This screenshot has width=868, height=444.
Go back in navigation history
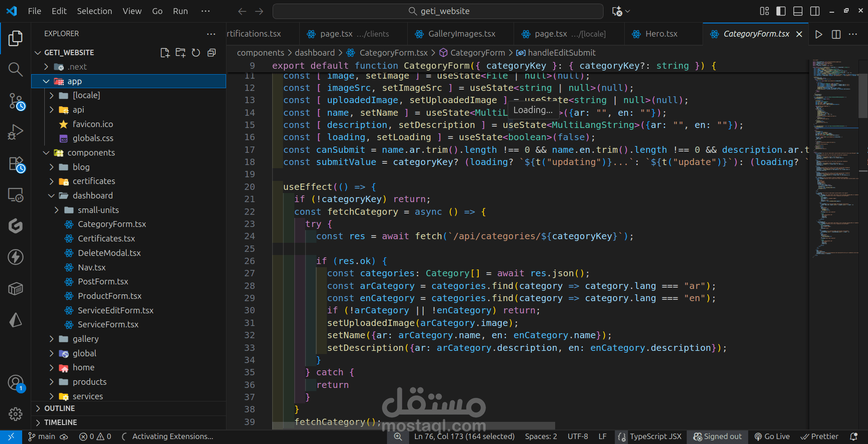pos(242,11)
